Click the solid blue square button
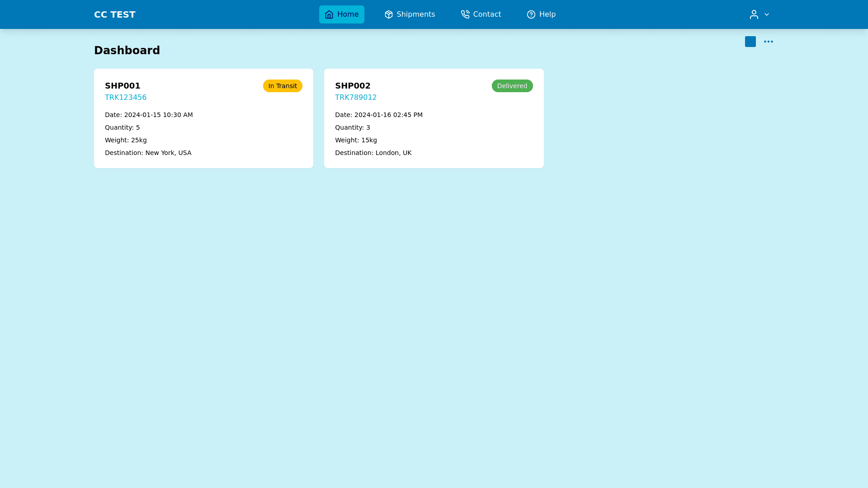Viewport: 868px width, 488px height. pyautogui.click(x=750, y=42)
